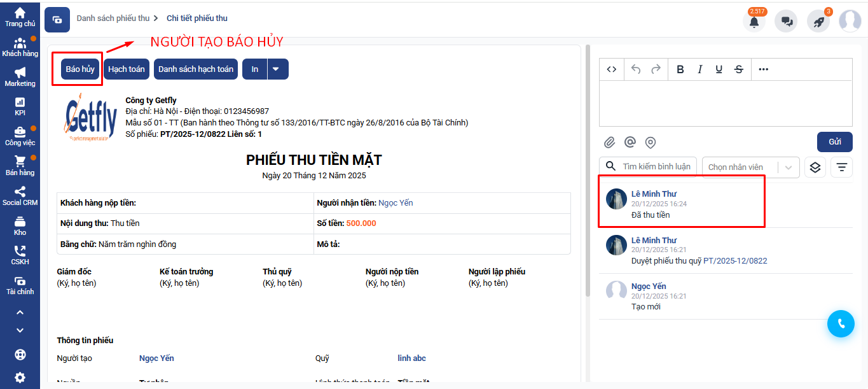The image size is (868, 389).
Task: Expand more editor options ellipsis
Action: point(764,69)
